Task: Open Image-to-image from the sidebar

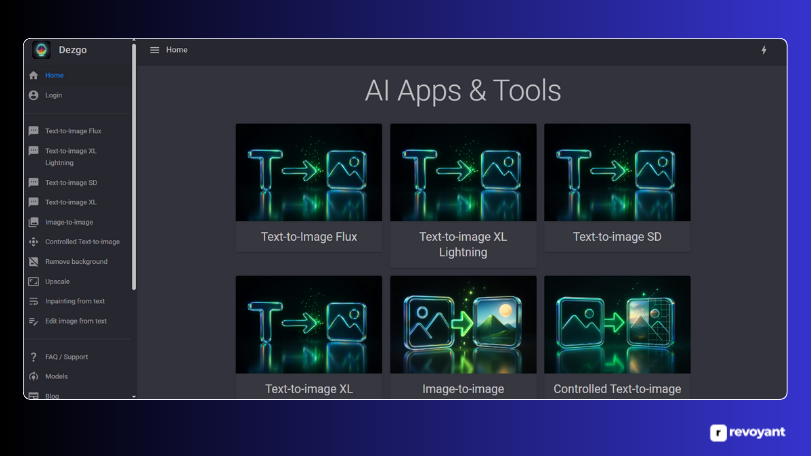Action: (69, 222)
